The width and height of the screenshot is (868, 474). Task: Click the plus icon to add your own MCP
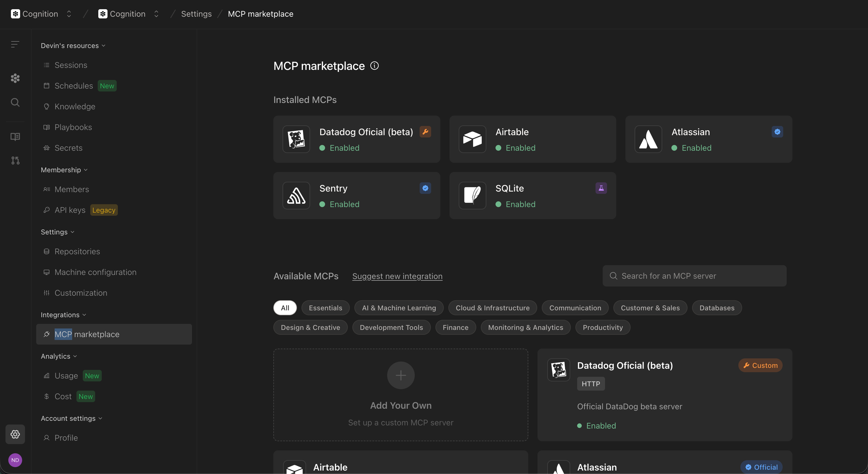(x=401, y=375)
